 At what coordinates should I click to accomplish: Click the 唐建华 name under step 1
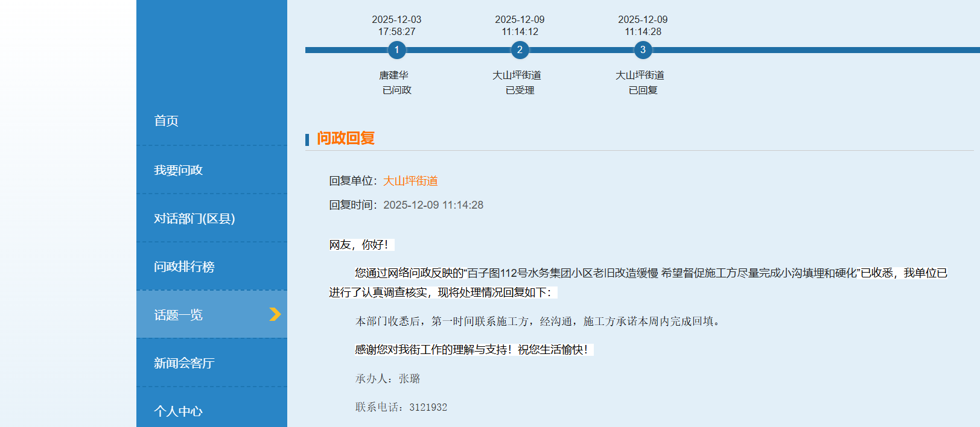[393, 75]
